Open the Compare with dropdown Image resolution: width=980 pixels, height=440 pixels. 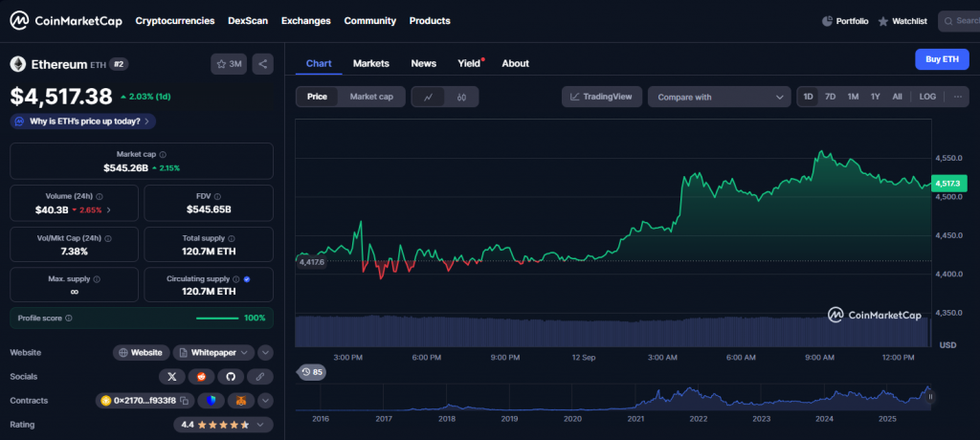tap(720, 97)
